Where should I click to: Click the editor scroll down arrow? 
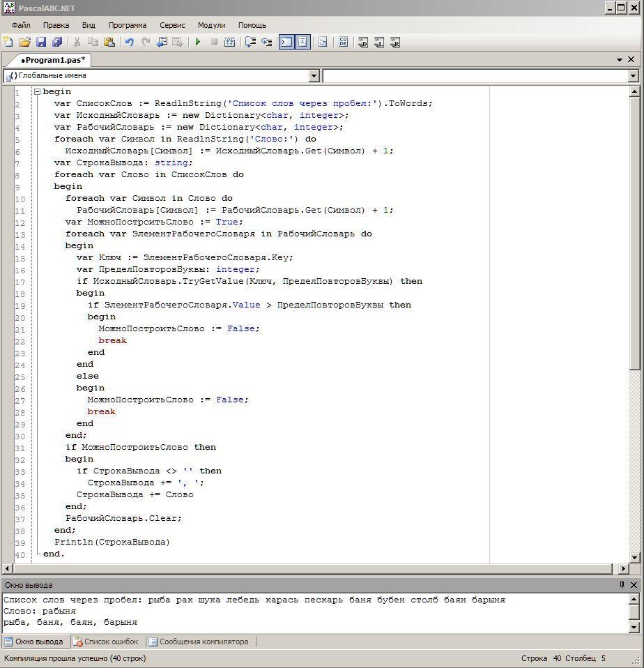coord(634,557)
